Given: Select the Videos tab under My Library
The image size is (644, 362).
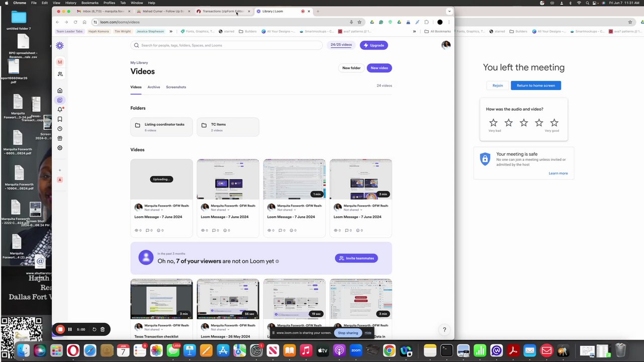Looking at the screenshot, I should (x=136, y=87).
